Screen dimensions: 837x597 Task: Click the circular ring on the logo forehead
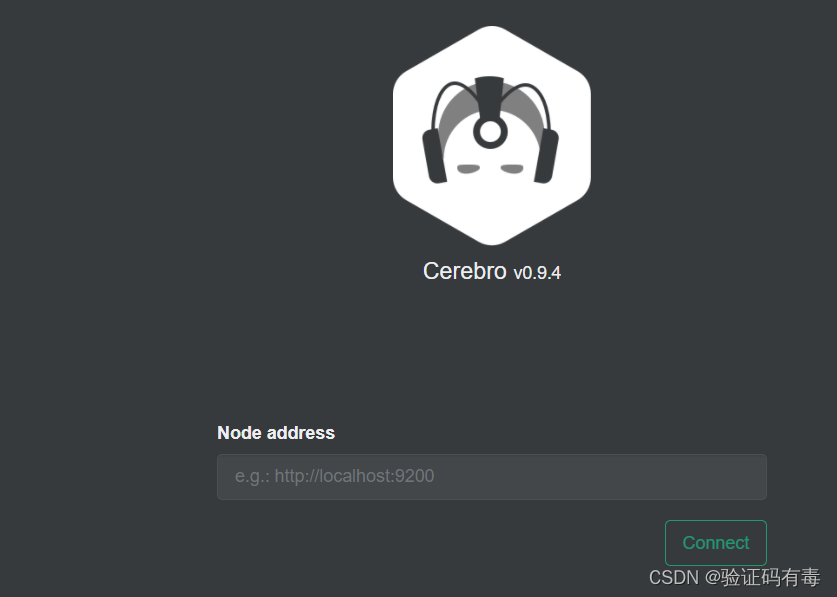click(x=490, y=131)
